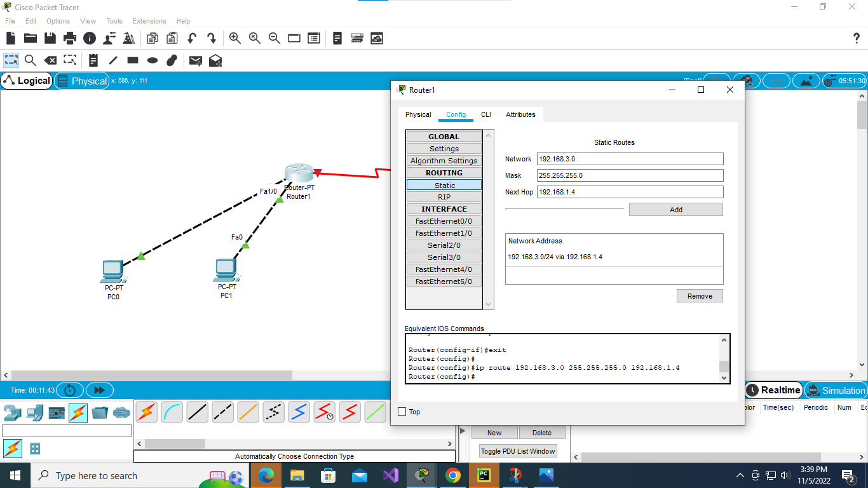
Task: Open FastEthernet0/0 interface settings
Action: coord(444,221)
